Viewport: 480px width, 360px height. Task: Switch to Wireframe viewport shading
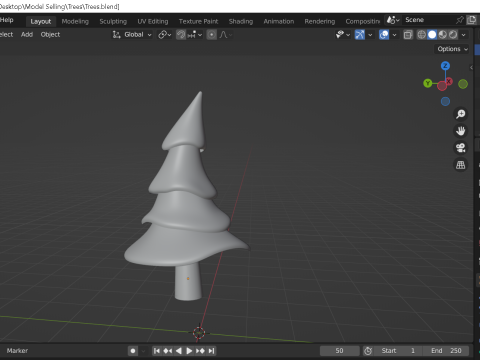421,35
